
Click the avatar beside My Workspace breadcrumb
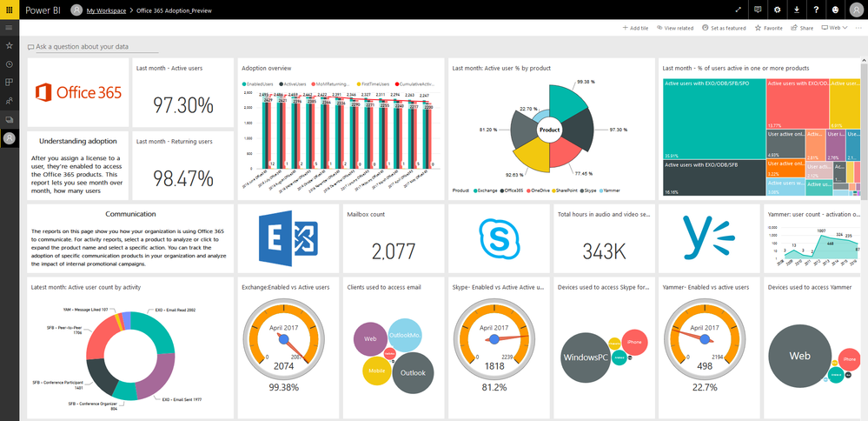click(x=77, y=10)
